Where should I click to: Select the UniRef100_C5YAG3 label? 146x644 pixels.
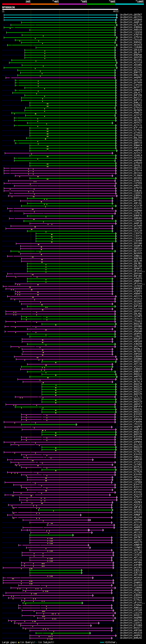(131, 321)
